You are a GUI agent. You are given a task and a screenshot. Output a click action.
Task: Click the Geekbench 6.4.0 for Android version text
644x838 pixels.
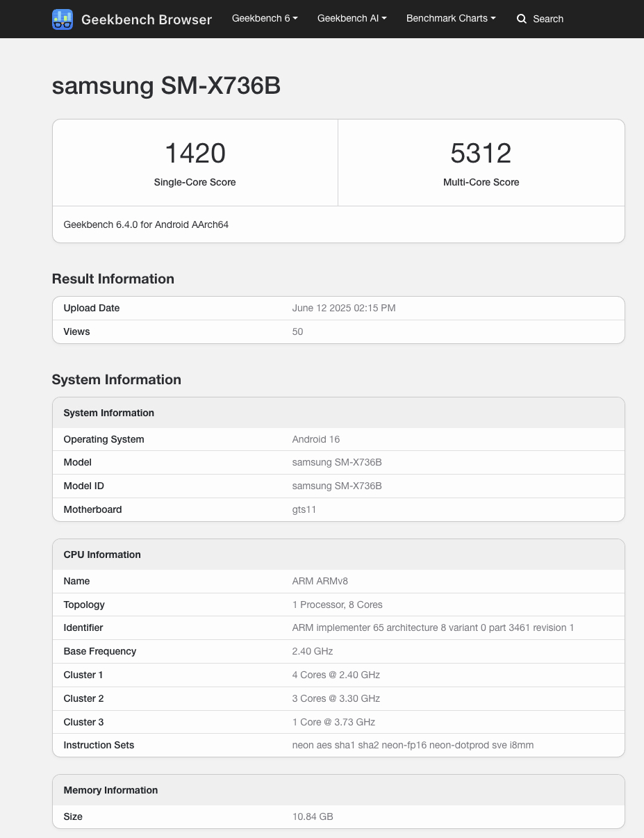tap(146, 224)
